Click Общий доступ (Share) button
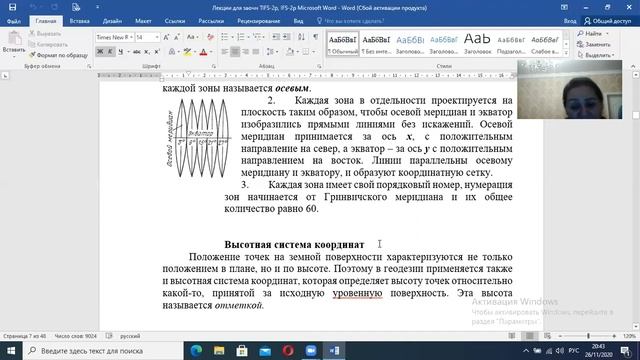 (607, 21)
